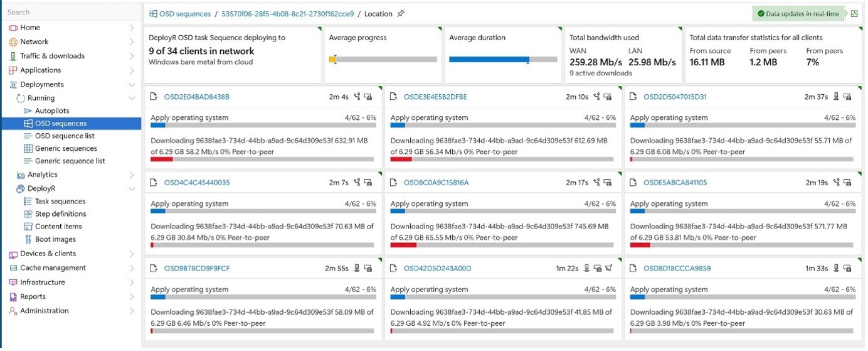Click the branch icon on OSD4C4C45440035 card
This screenshot has width=868, height=351.
(x=357, y=183)
